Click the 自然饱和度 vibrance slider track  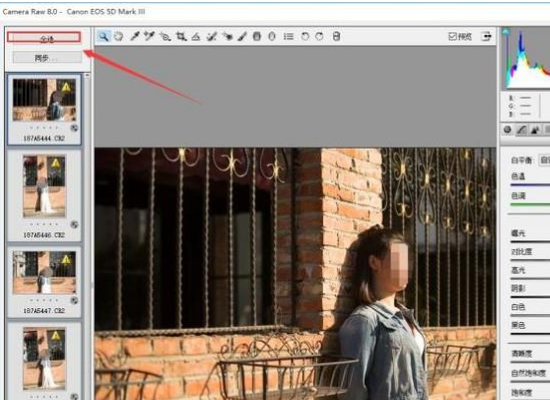[x=530, y=381]
